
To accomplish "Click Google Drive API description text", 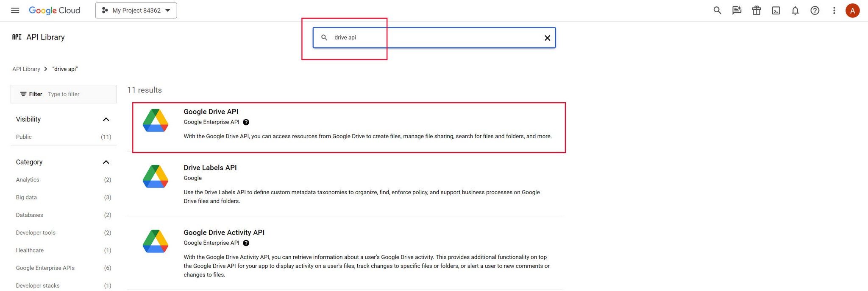I will coord(367,136).
